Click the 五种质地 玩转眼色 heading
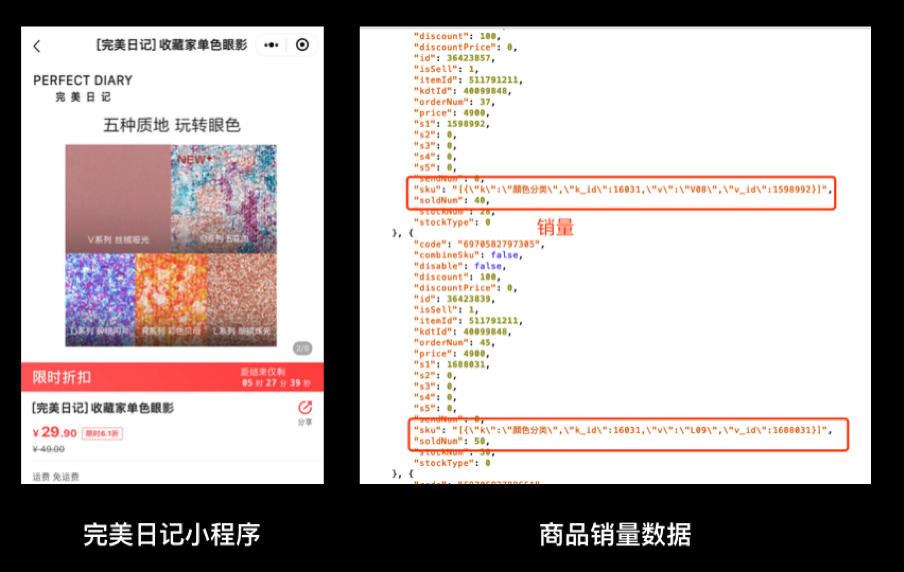Image resolution: width=904 pixels, height=572 pixels. 171,125
